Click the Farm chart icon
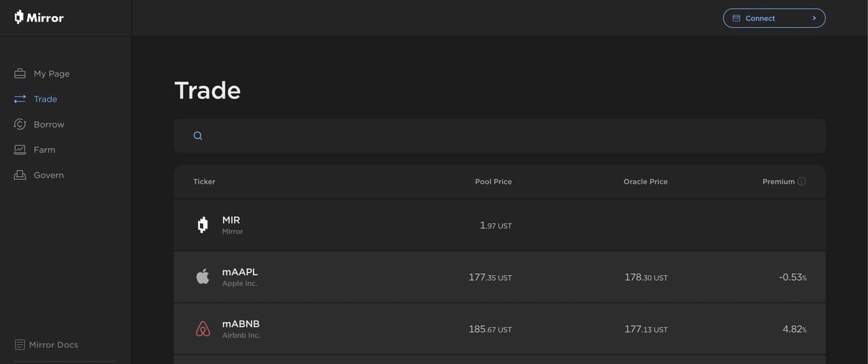Viewport: 868px width, 364px height. click(20, 150)
